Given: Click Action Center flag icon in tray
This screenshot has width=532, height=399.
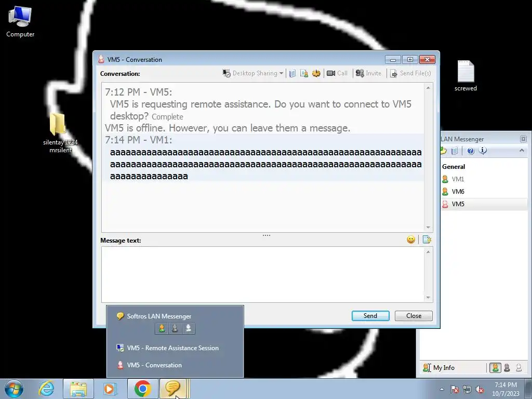Looking at the screenshot, I should point(455,389).
